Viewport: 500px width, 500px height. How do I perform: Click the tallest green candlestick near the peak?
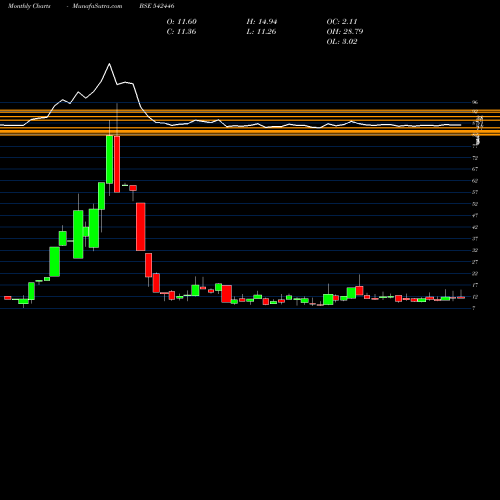(x=109, y=159)
